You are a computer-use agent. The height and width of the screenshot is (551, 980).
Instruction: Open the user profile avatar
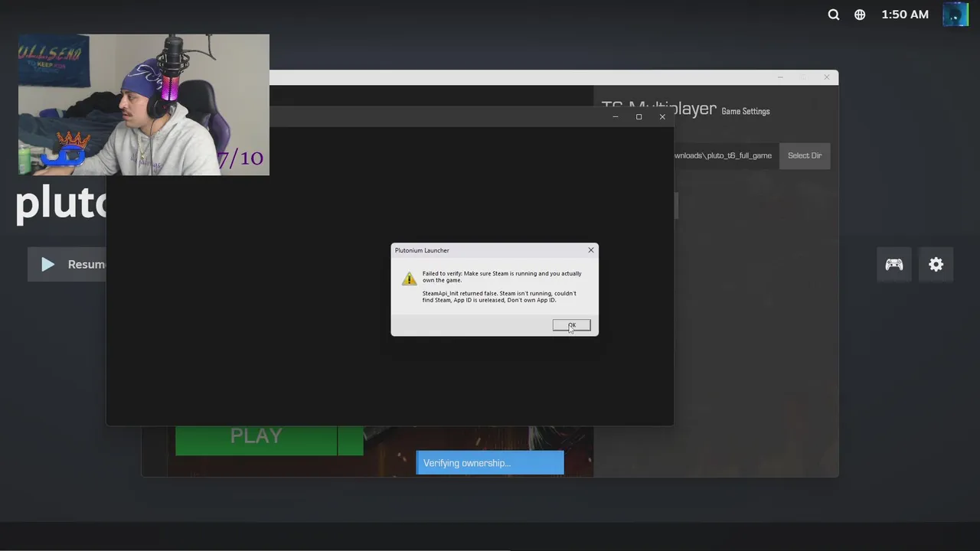(x=955, y=15)
